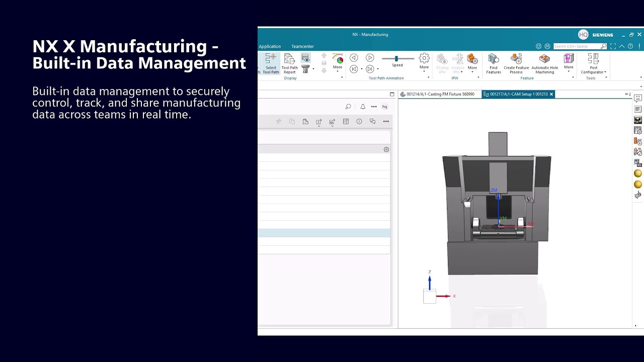This screenshot has height=362, width=644.
Task: Open the notes resource bar icon
Action: (638, 109)
